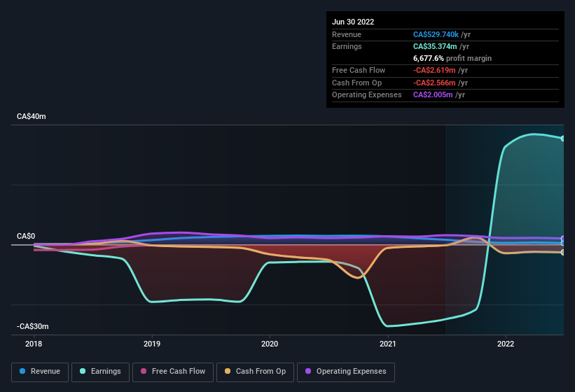Viewport: 575px width, 392px height.
Task: Click the Operating Expenses label in tooltip
Action: [367, 94]
